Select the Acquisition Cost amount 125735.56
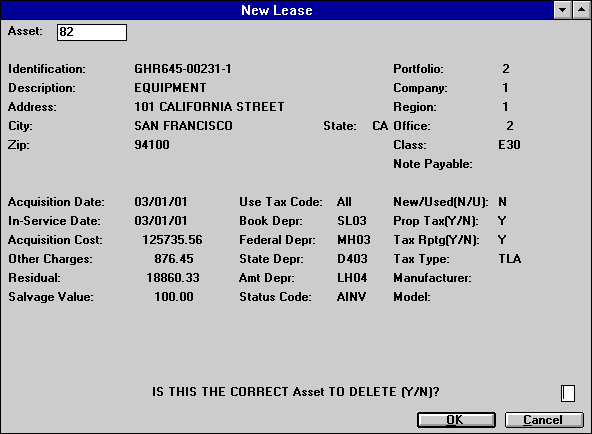This screenshot has height=434, width=592. (x=172, y=240)
